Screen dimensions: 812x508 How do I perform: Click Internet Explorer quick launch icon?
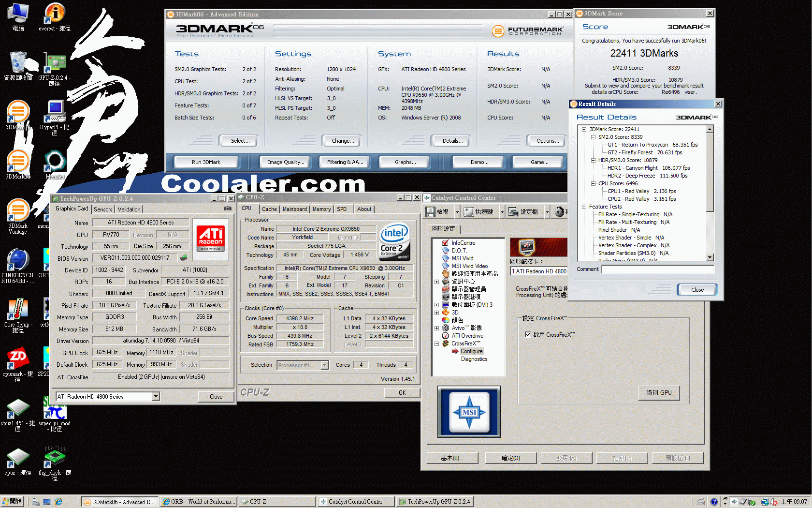click(x=58, y=502)
